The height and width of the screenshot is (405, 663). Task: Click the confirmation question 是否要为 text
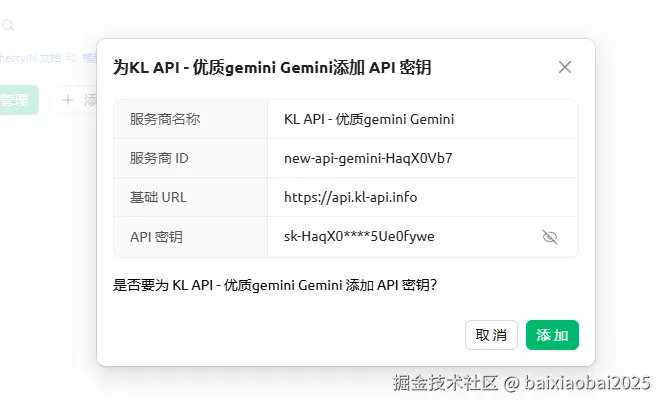pyautogui.click(x=274, y=285)
